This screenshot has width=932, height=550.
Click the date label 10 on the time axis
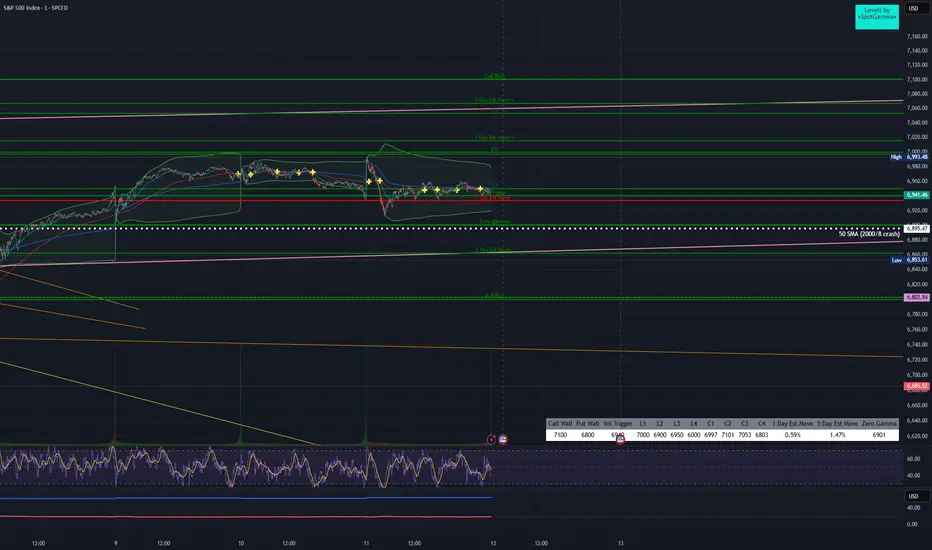pyautogui.click(x=241, y=543)
